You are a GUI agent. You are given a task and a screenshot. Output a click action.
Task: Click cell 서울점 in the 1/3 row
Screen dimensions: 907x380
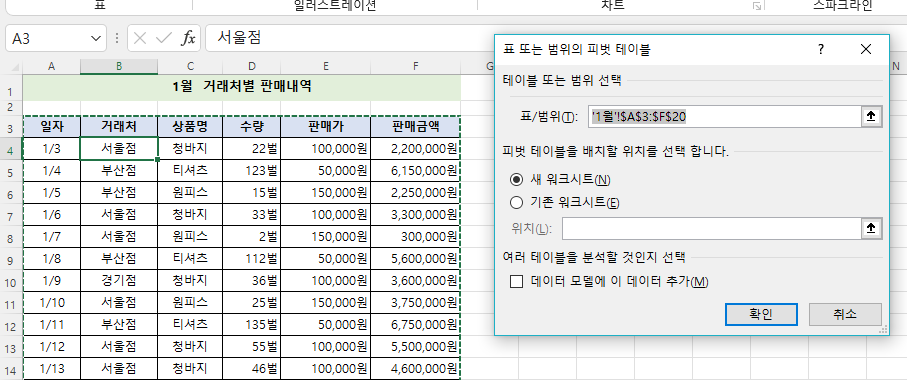click(x=119, y=149)
